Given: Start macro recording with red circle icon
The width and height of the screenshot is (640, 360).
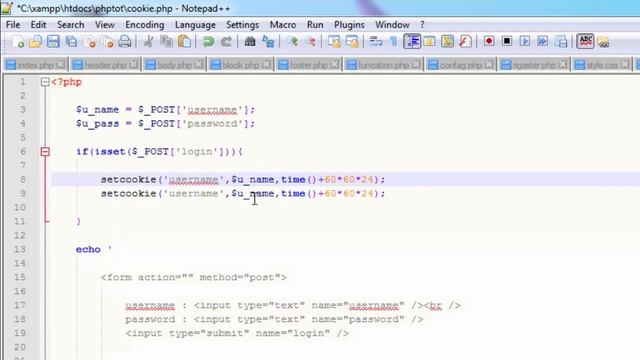Looking at the screenshot, I should pyautogui.click(x=489, y=42).
